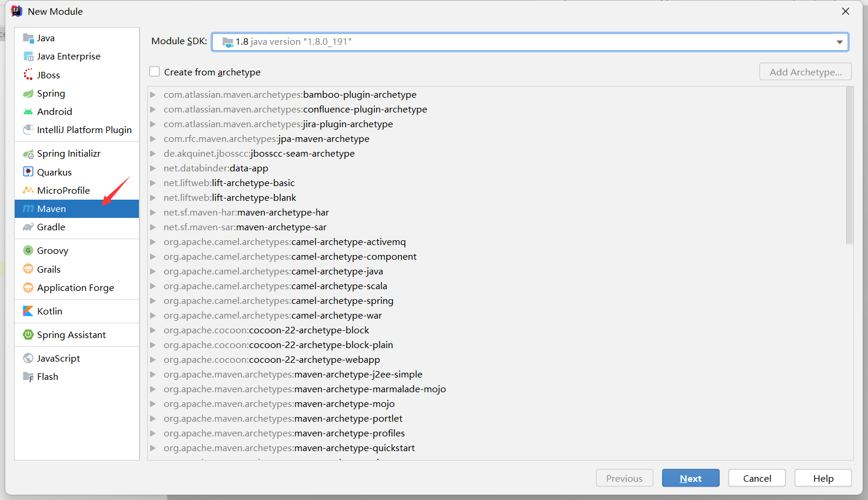Select lift-archetype-blank entry
The height and width of the screenshot is (500, 868).
[x=230, y=198]
